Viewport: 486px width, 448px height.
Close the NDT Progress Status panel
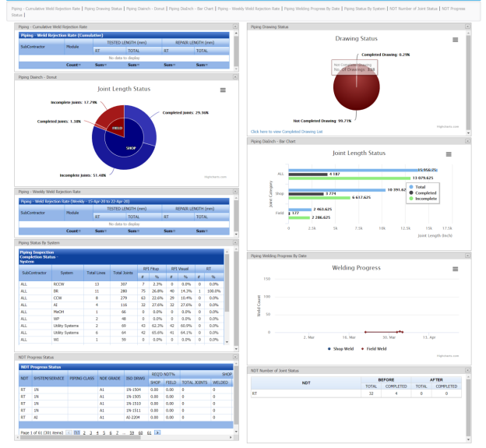235,357
